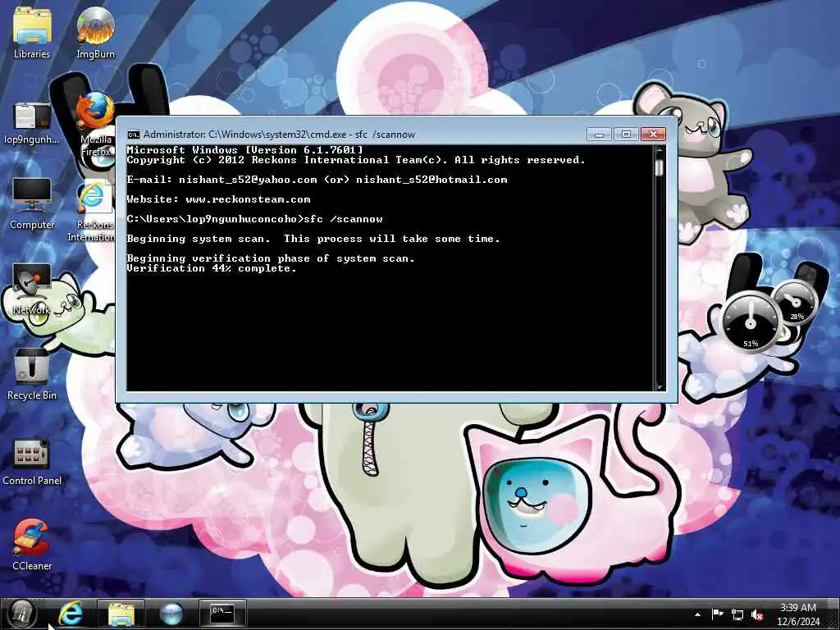This screenshot has width=840, height=630.
Task: Open the media player taskbar icon
Action: point(171,614)
